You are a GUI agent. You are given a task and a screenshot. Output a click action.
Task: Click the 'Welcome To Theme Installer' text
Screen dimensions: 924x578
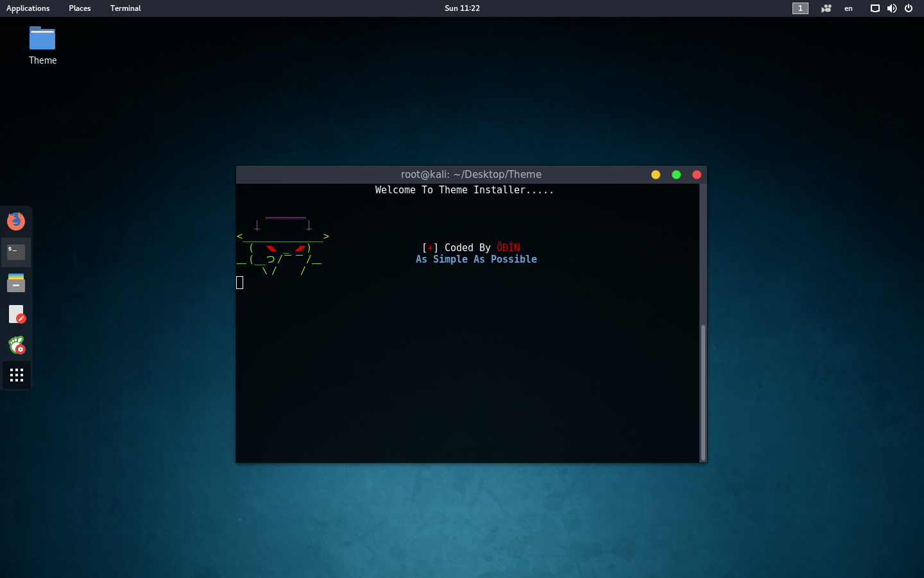click(465, 190)
